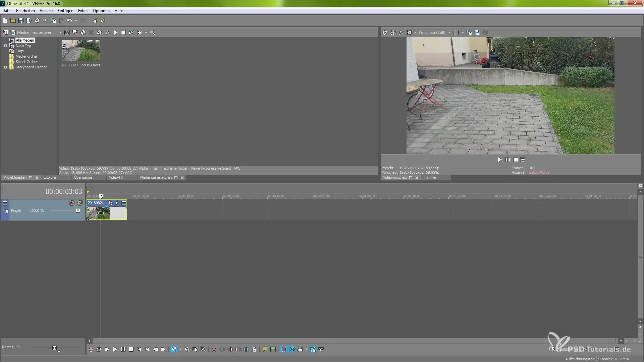
Task: Start media preview in Projektmedien toolbar
Action: (116, 33)
